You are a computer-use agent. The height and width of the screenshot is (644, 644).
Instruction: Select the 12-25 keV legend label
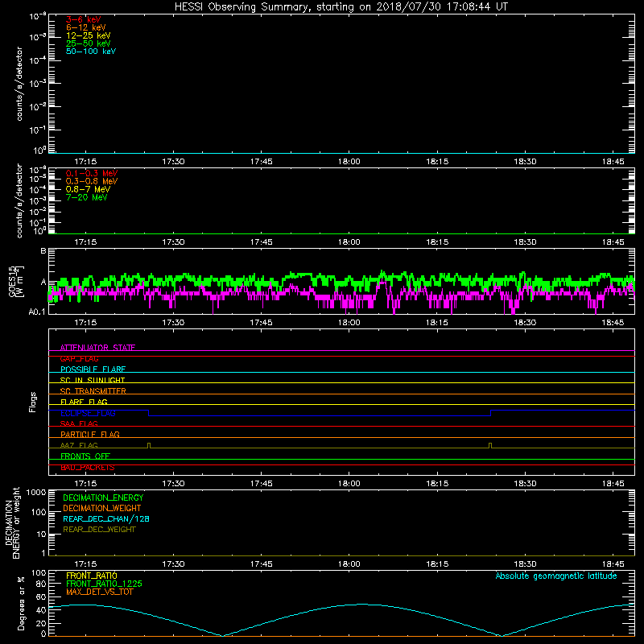88,35
